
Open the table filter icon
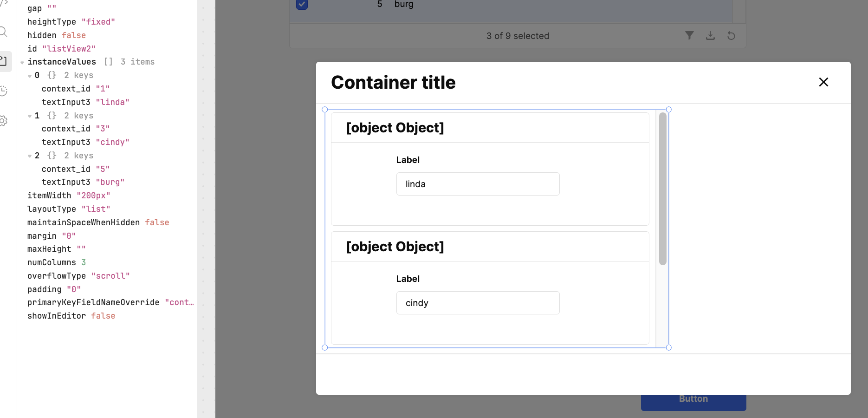pos(689,36)
